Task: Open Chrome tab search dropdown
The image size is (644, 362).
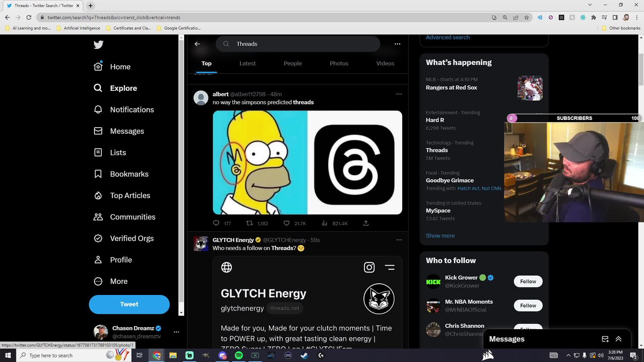Action: coord(590,5)
